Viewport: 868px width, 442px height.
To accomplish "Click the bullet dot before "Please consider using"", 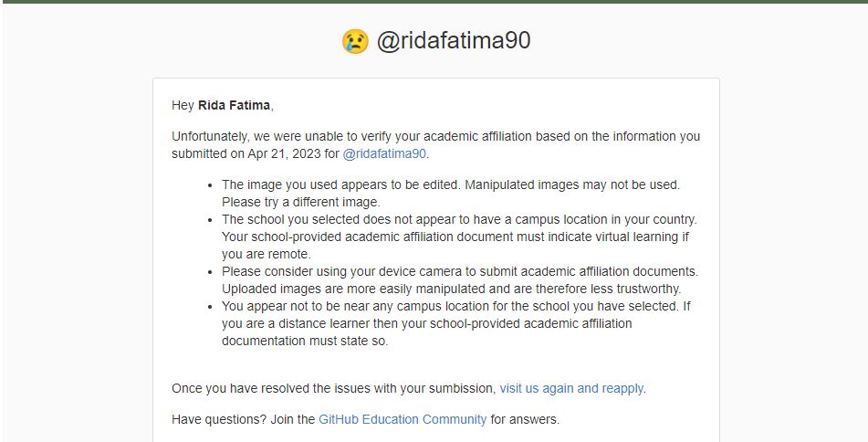I will pos(210,271).
